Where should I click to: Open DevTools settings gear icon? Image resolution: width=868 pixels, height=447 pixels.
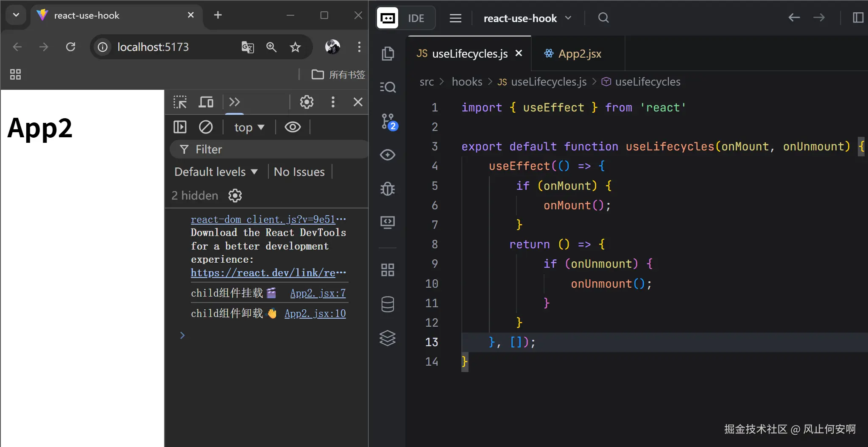(307, 102)
